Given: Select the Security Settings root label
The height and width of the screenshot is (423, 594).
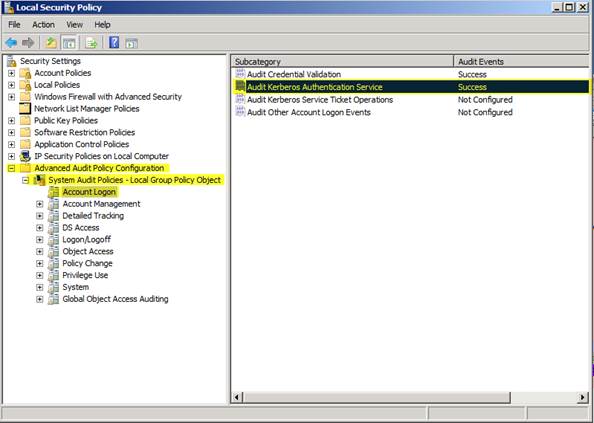Looking at the screenshot, I should click(x=50, y=61).
